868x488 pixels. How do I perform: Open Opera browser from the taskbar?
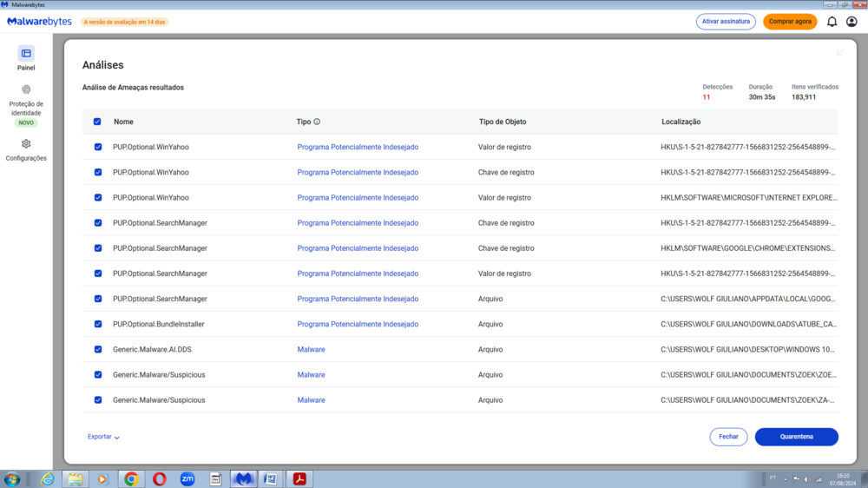160,478
